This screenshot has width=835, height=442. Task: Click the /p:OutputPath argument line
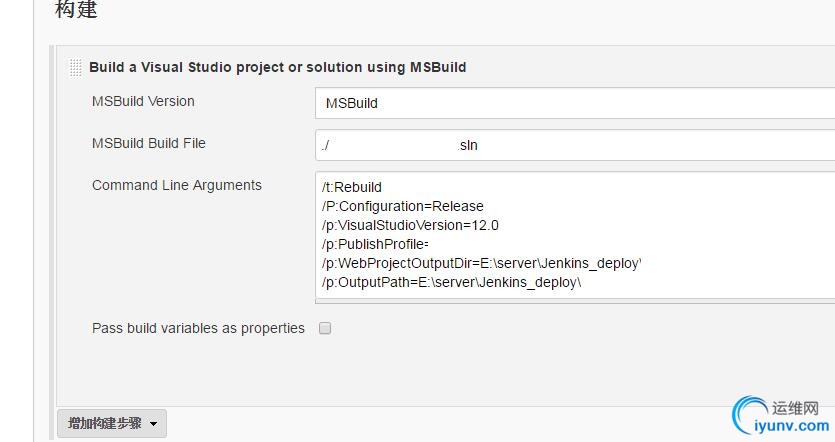[452, 282]
